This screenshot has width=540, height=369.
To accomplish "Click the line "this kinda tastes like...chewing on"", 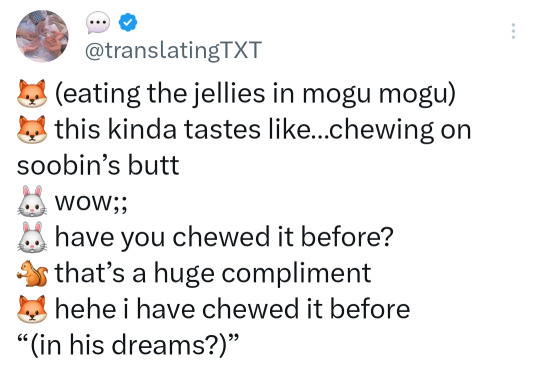I will 263,130.
